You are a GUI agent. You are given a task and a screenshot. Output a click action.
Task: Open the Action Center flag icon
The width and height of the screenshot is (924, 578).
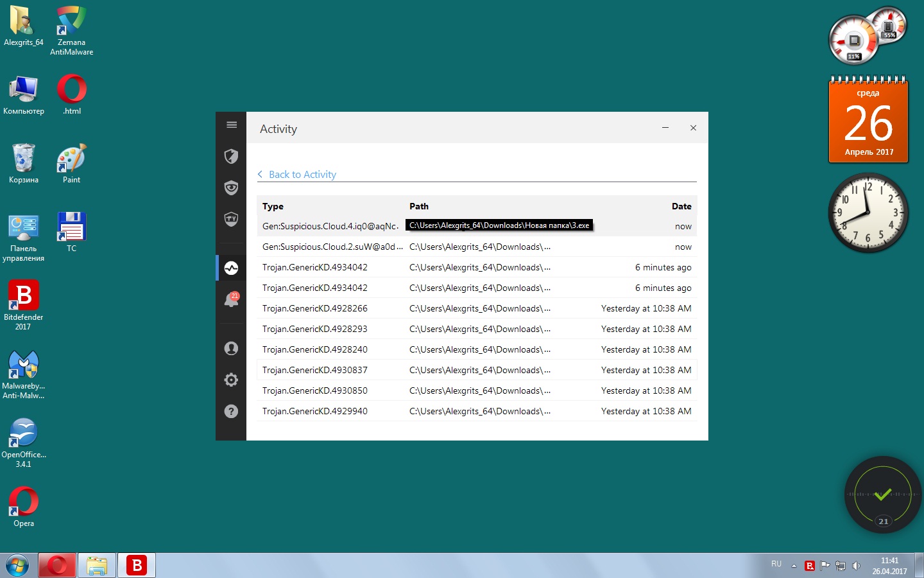(x=825, y=566)
